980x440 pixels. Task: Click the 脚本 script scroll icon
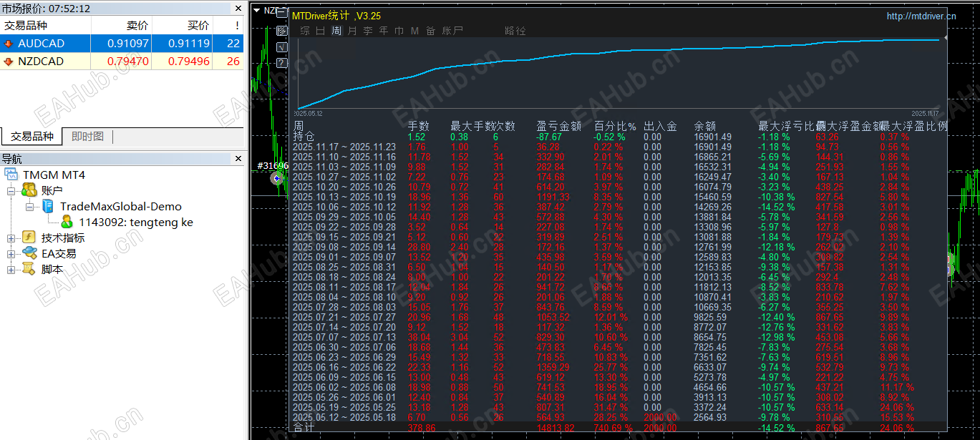click(x=29, y=269)
